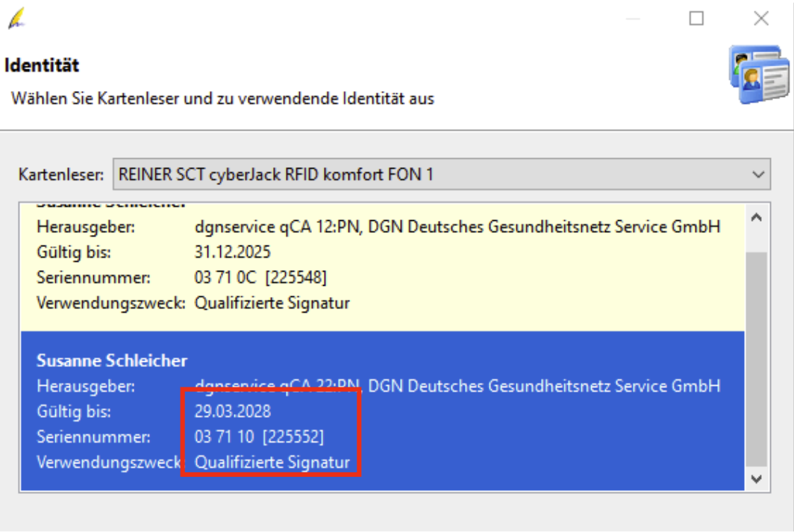This screenshot has width=794, height=532.
Task: Click the Kartenleser label
Action: [x=61, y=175]
